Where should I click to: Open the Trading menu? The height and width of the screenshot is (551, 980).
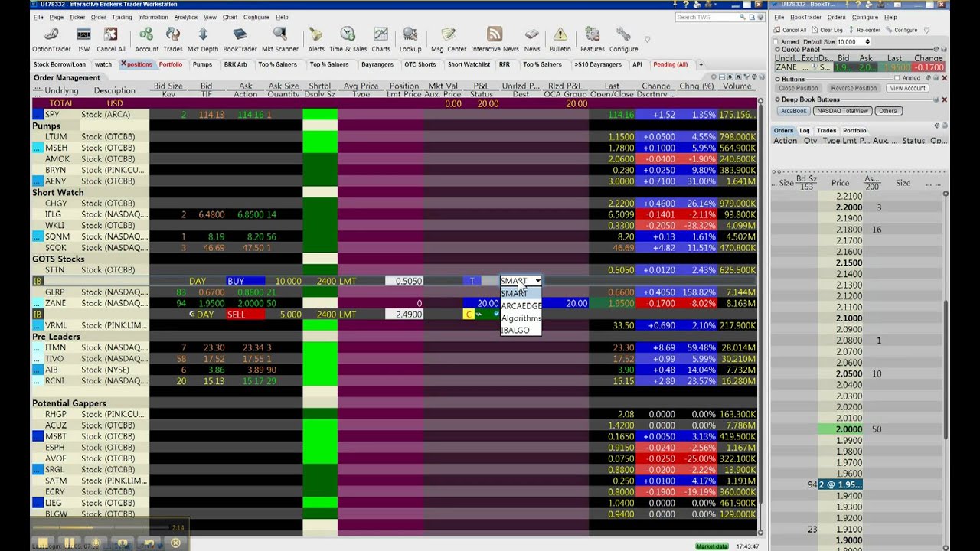point(122,17)
